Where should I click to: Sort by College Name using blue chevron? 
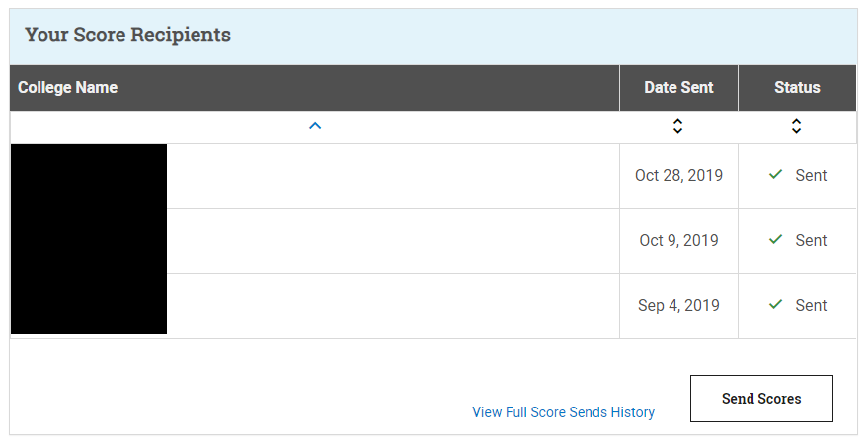point(314,126)
